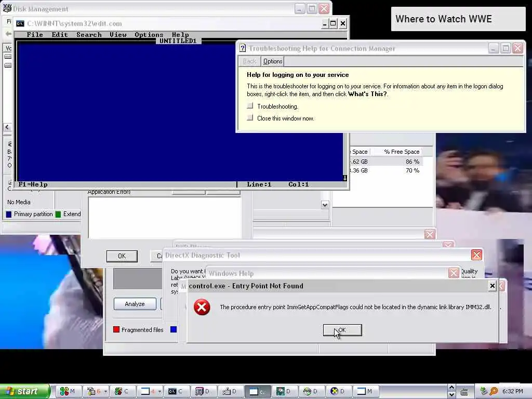Viewport: 532px width, 399px height.
Task: Switch to the active highlighted taskbar item
Action: 257,391
